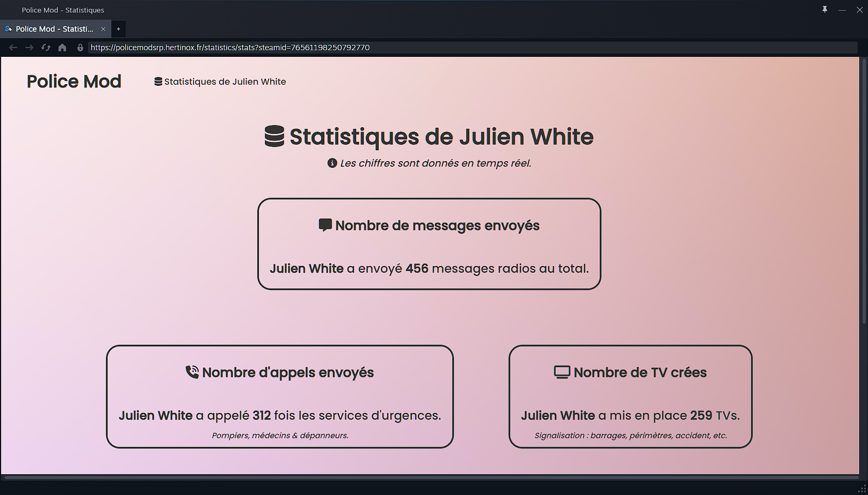Click the browser forward arrow
This screenshot has width=868, height=495.
29,48
